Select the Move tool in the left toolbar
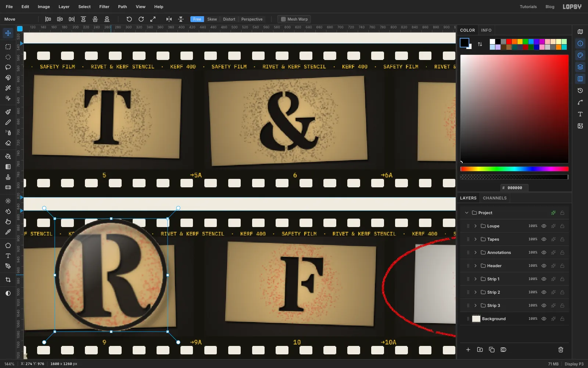Screen dimensions: 588x368 click(8, 33)
